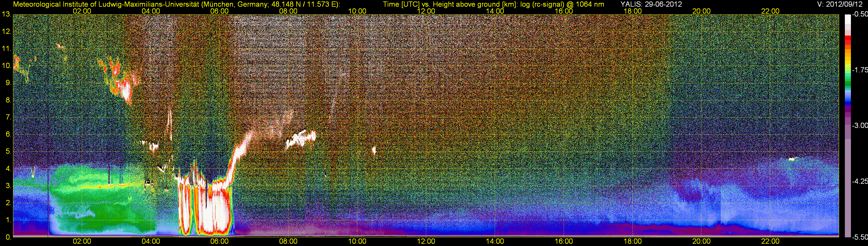Click the red band of the colorbar
Image resolution: width=868 pixels, height=246 pixels.
click(x=848, y=41)
